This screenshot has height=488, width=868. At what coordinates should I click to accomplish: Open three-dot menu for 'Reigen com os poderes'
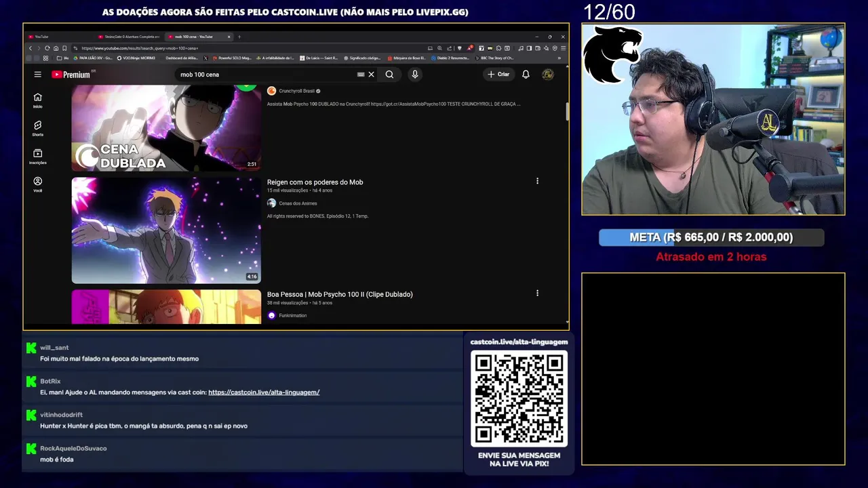tap(537, 181)
